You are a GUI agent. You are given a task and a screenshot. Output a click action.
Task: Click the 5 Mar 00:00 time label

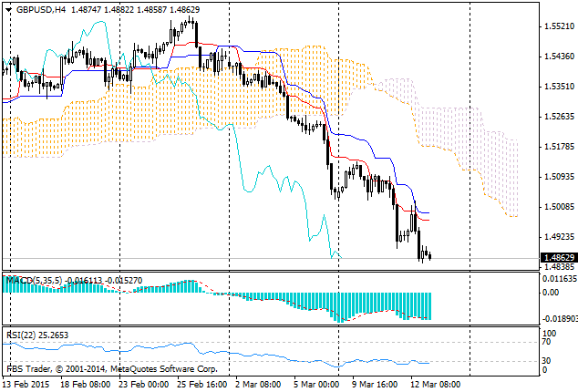click(316, 385)
